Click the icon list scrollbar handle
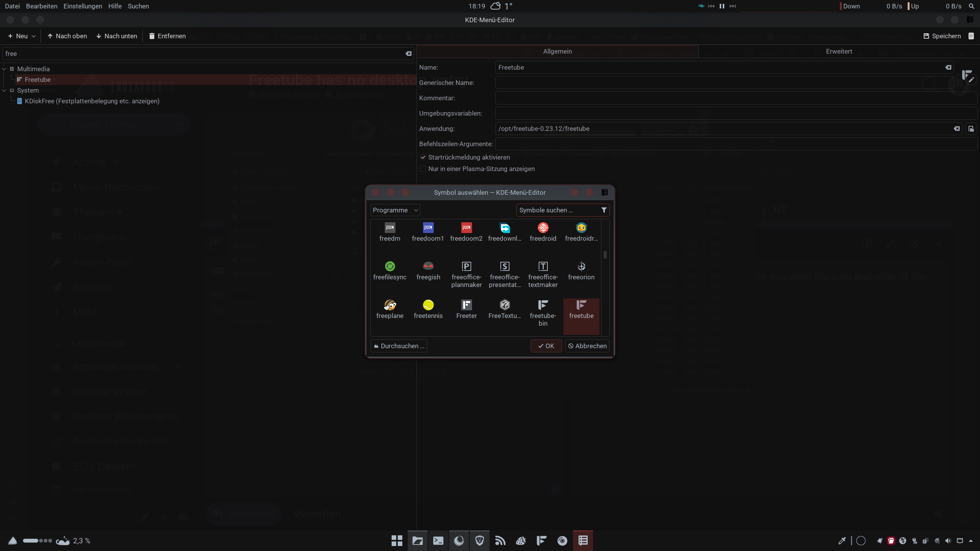The width and height of the screenshot is (980, 551). (605, 254)
